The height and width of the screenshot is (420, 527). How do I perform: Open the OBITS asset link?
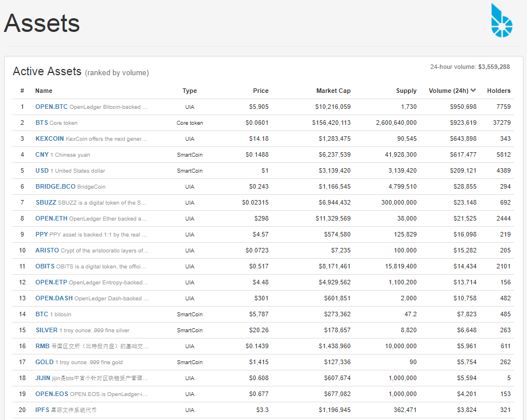45,266
